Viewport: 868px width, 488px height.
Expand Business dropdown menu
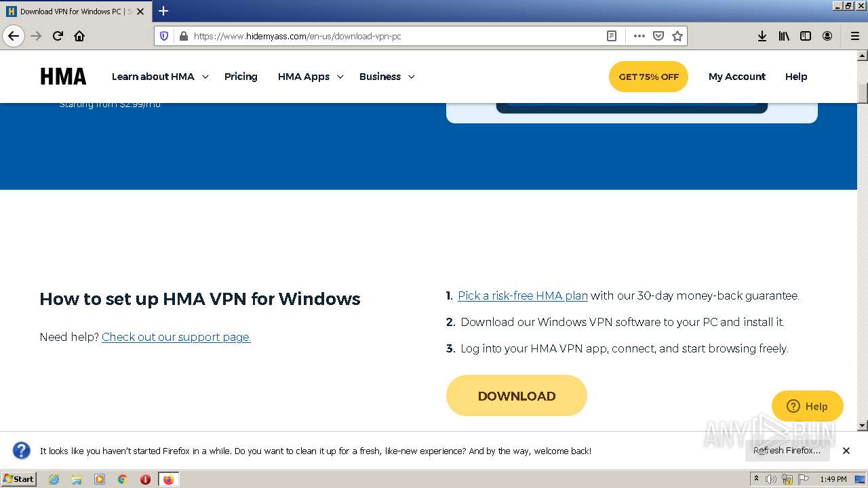click(387, 77)
